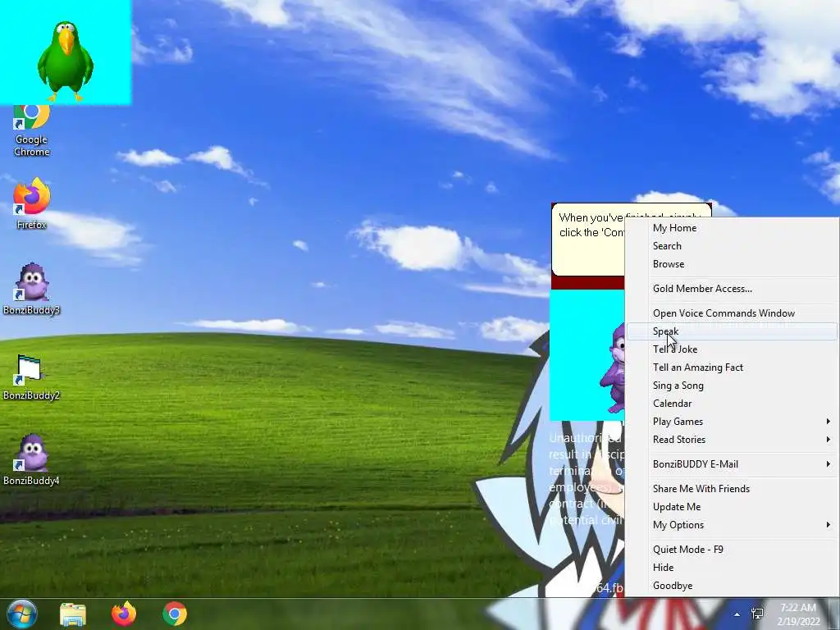The height and width of the screenshot is (630, 840).
Task: Select Share Me With Friends
Action: pos(731,489)
